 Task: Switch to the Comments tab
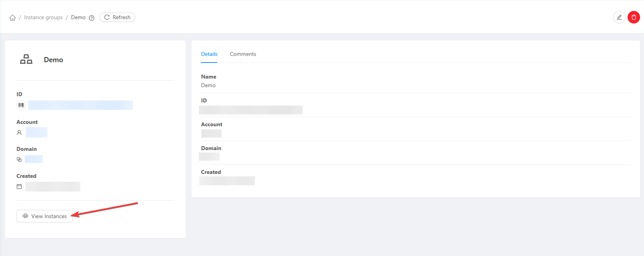(x=243, y=54)
